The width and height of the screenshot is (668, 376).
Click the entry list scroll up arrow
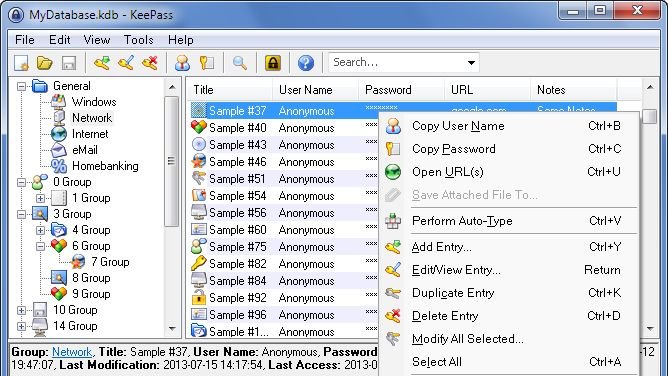pyautogui.click(x=650, y=87)
